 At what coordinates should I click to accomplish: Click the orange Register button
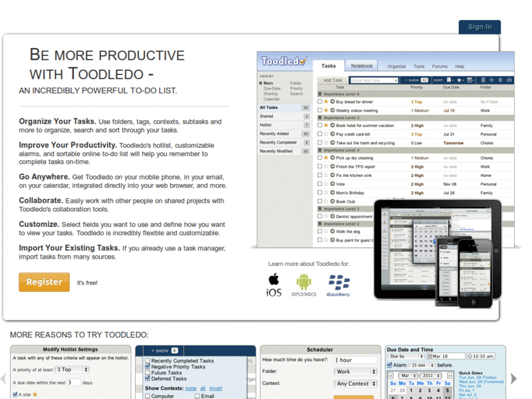point(44,282)
